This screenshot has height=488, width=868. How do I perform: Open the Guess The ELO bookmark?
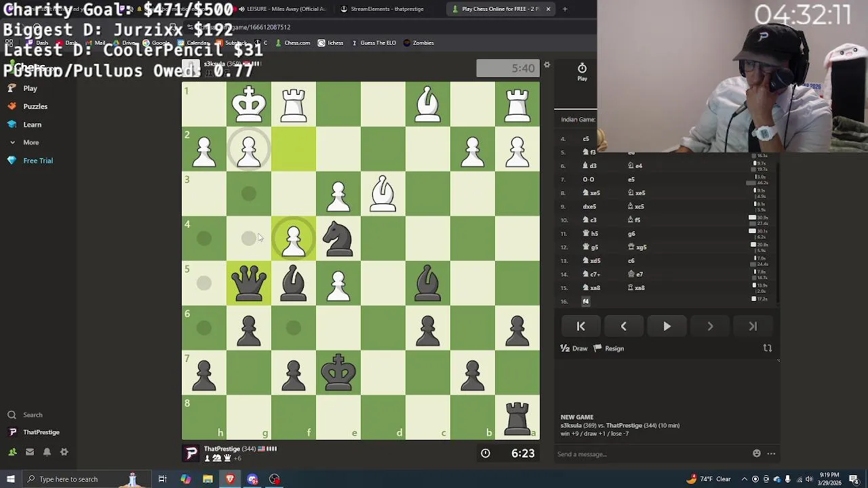coord(373,43)
